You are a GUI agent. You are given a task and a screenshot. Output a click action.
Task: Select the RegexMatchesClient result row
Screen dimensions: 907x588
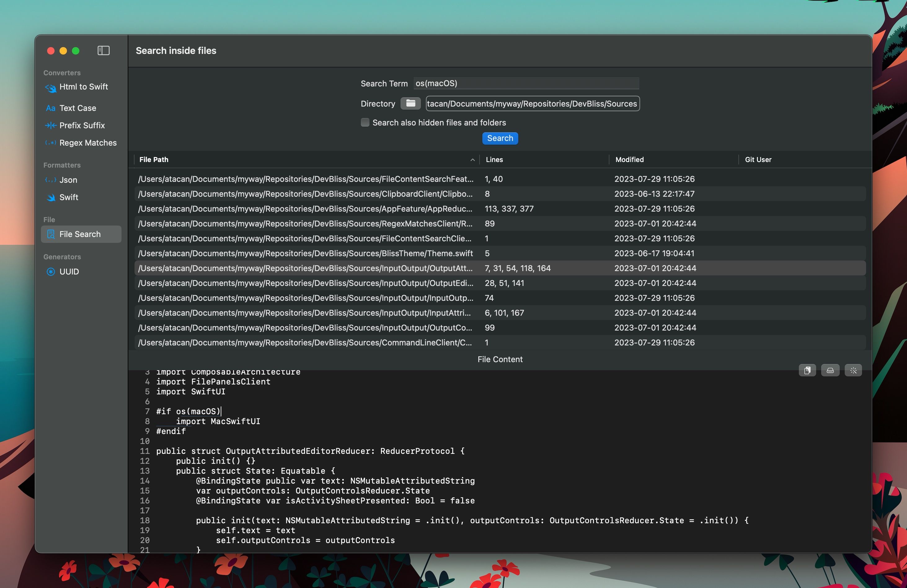(x=500, y=224)
